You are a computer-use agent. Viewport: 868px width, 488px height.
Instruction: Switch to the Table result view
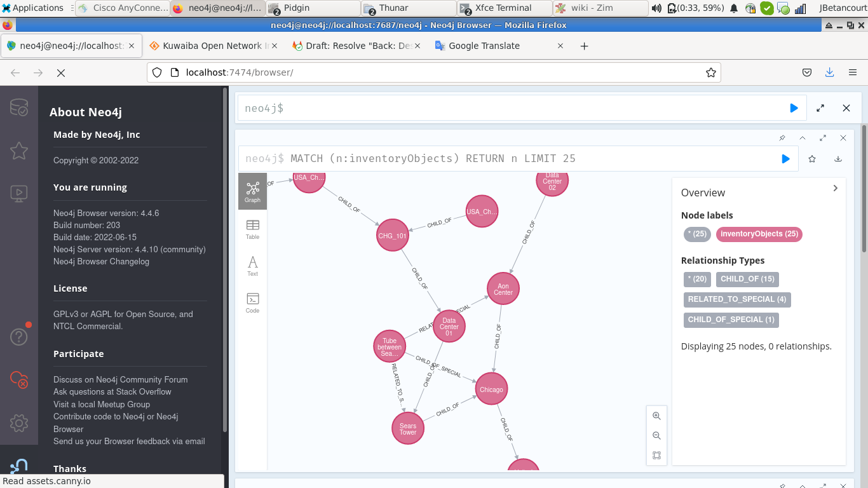252,229
